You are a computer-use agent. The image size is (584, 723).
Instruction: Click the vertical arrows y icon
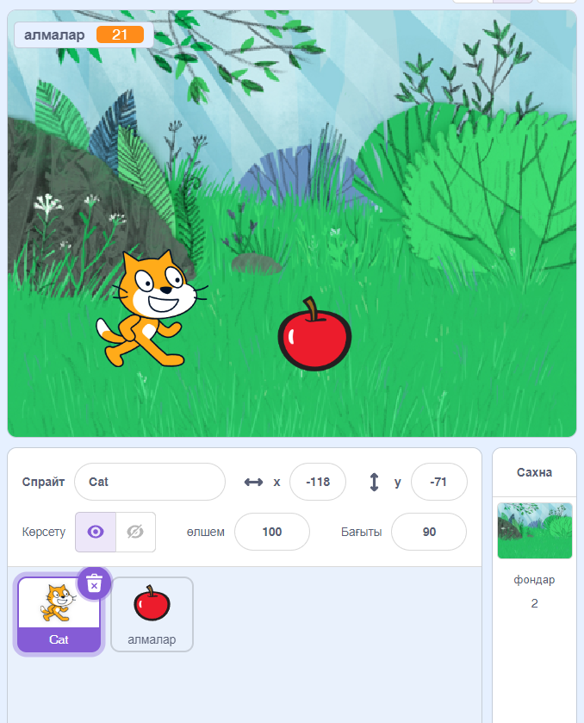pos(374,482)
